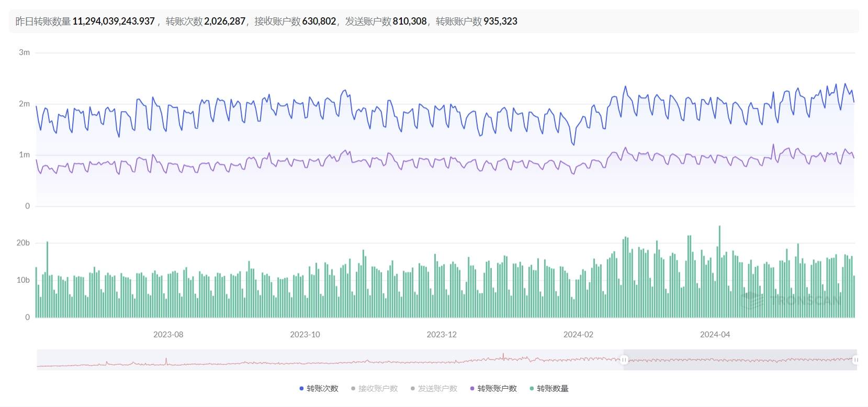Click the 10b y-axis label
The image size is (868, 407).
[x=23, y=280]
